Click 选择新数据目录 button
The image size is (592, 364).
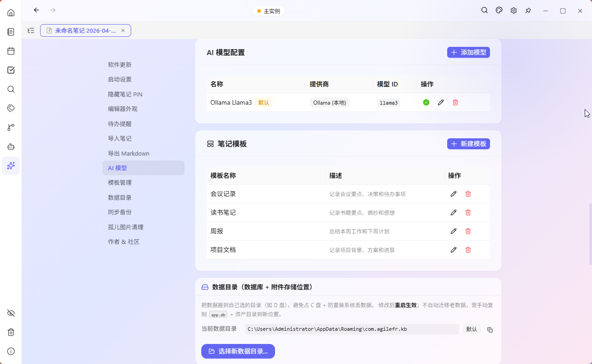238,351
